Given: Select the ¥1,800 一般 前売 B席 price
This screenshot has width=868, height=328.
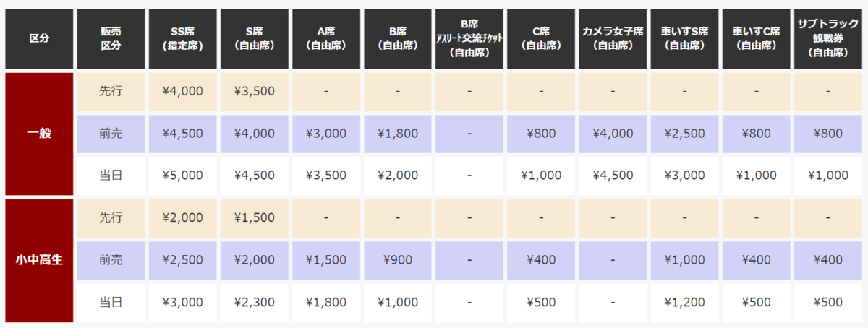Looking at the screenshot, I should [397, 134].
